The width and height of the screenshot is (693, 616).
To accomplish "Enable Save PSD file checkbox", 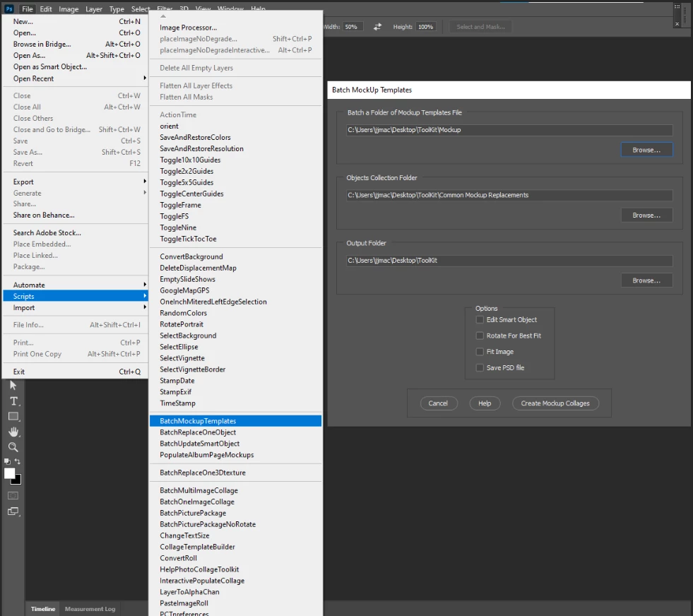I will pos(480,367).
